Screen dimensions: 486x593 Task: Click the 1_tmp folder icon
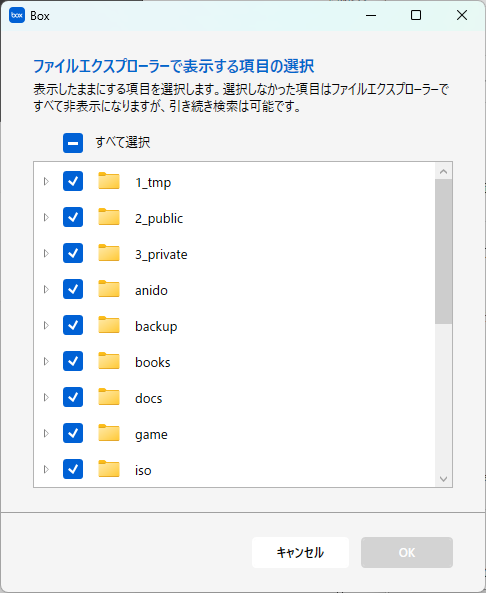[109, 181]
